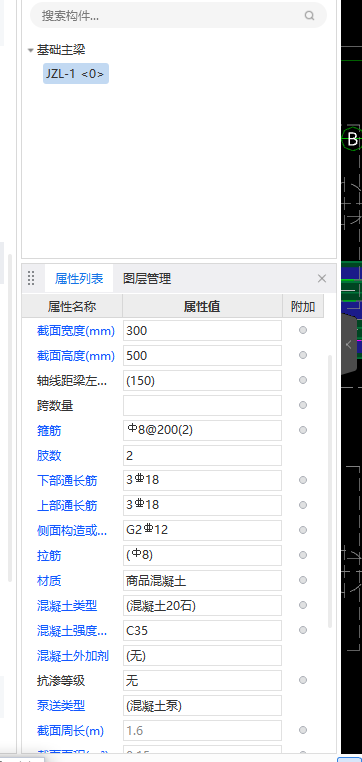Toggle 附加 option for 抗渗等级 row
The width and height of the screenshot is (362, 762).
click(x=303, y=680)
